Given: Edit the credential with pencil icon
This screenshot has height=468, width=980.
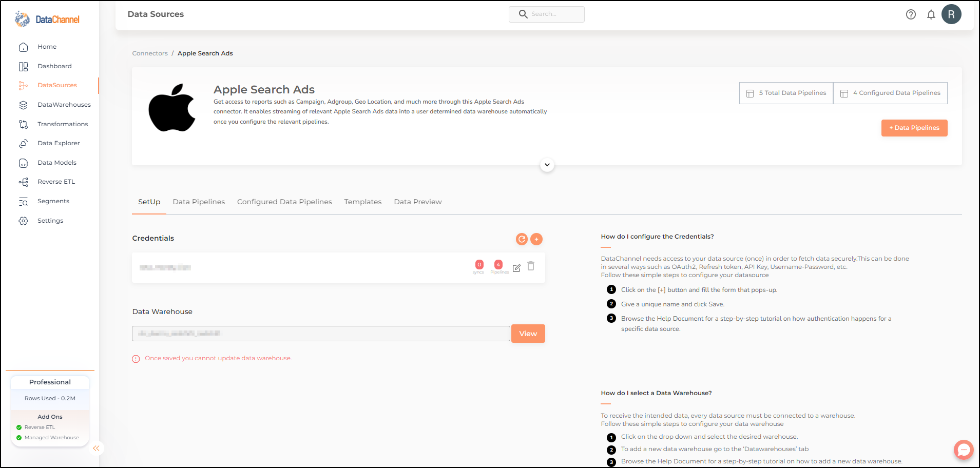Looking at the screenshot, I should pyautogui.click(x=516, y=268).
